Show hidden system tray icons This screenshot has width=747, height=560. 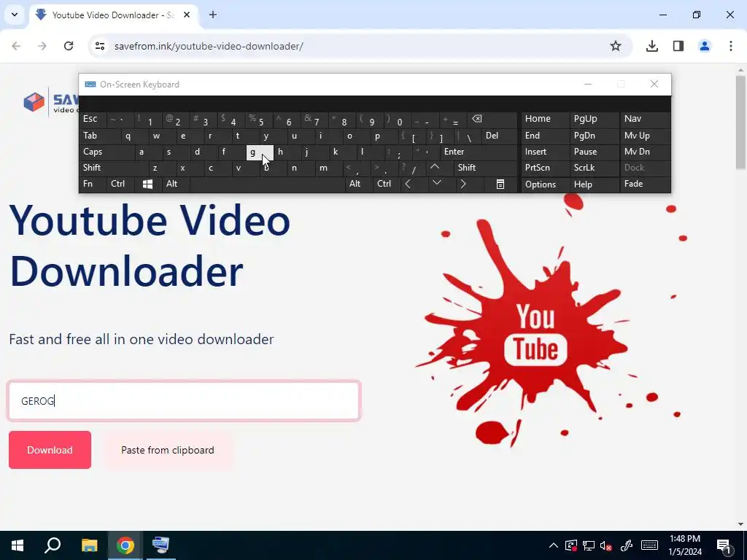pos(553,545)
